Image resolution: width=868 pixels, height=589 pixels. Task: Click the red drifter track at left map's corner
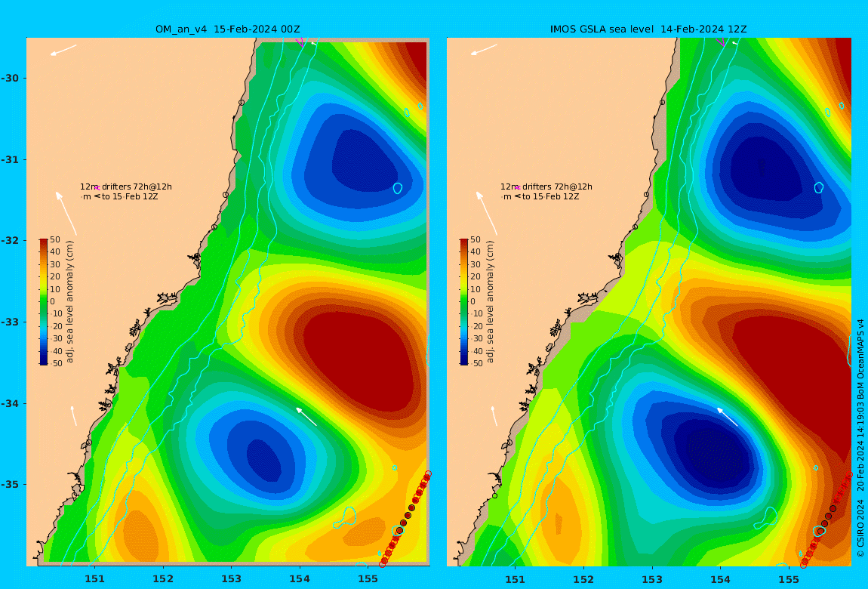coord(405,520)
